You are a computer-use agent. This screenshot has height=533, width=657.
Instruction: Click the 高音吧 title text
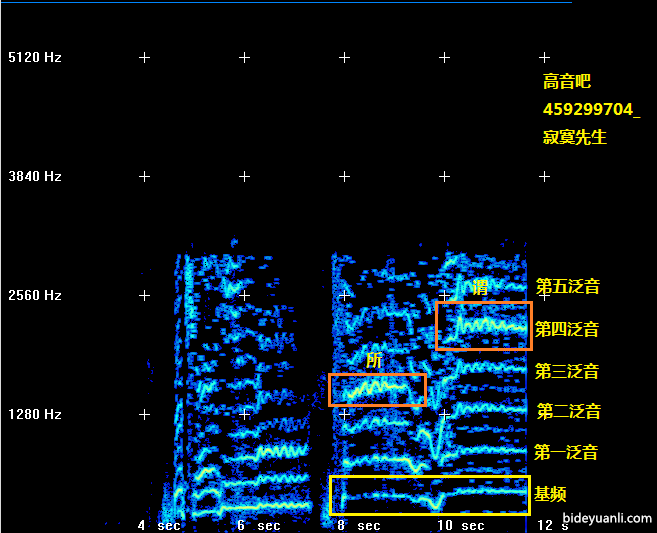[567, 82]
